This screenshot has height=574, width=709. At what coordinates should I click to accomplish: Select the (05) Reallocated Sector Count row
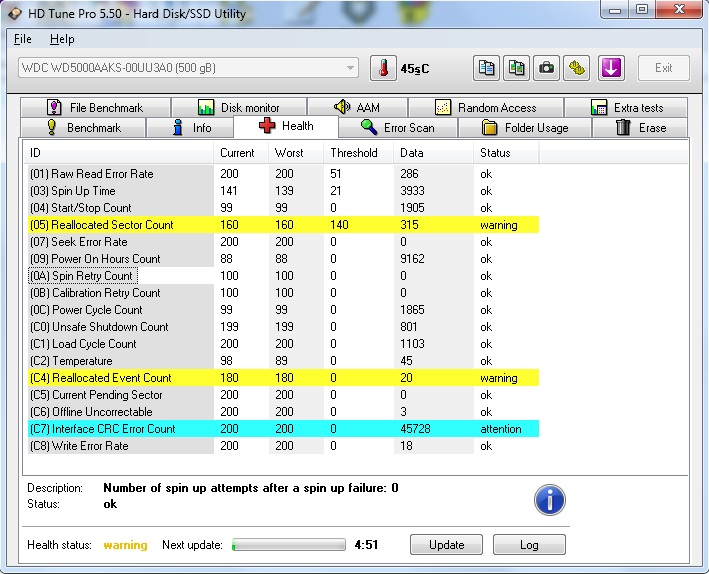pyautogui.click(x=284, y=225)
